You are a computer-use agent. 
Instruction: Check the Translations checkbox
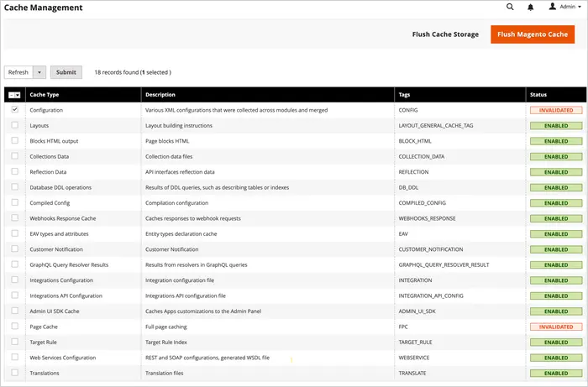tap(14, 373)
